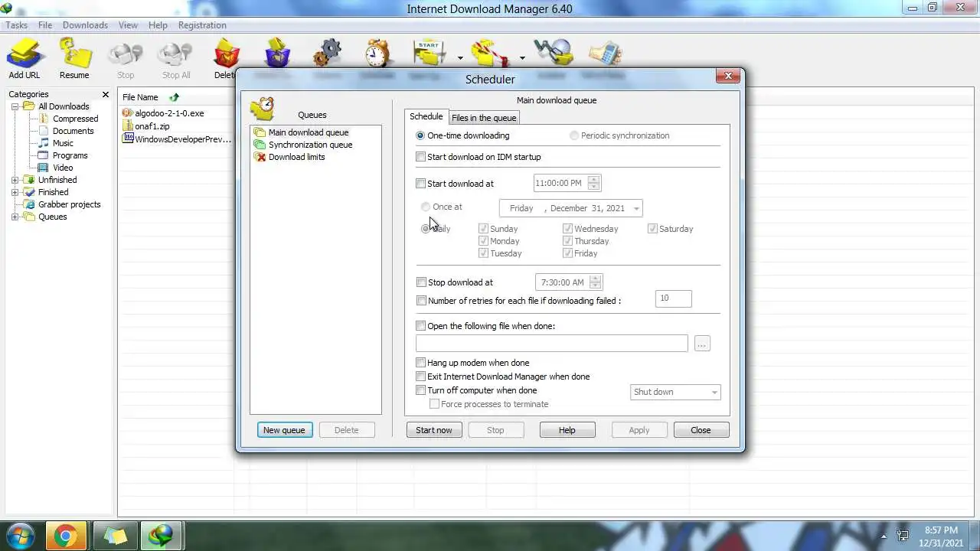Click the New queue button
Image resolution: width=980 pixels, height=551 pixels.
284,430
